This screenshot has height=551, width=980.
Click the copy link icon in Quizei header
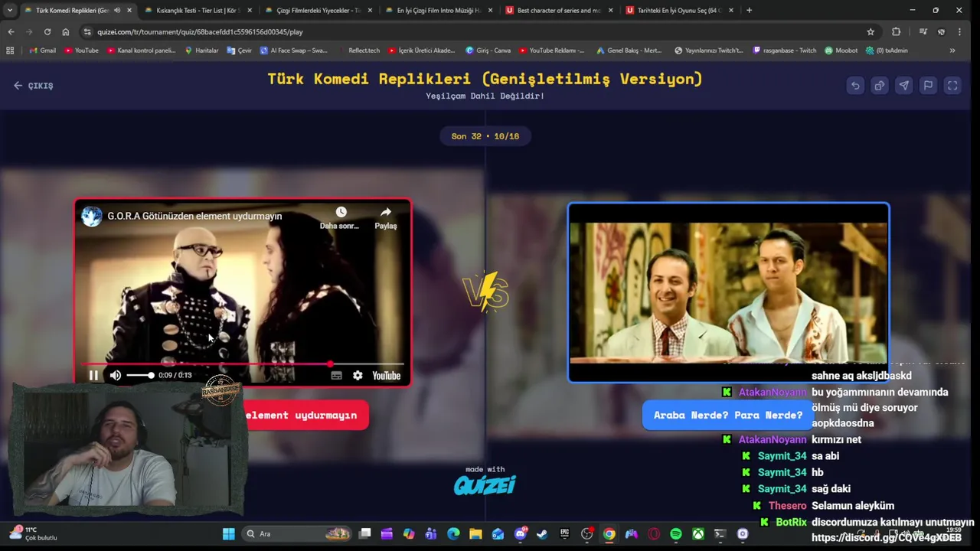pyautogui.click(x=880, y=86)
